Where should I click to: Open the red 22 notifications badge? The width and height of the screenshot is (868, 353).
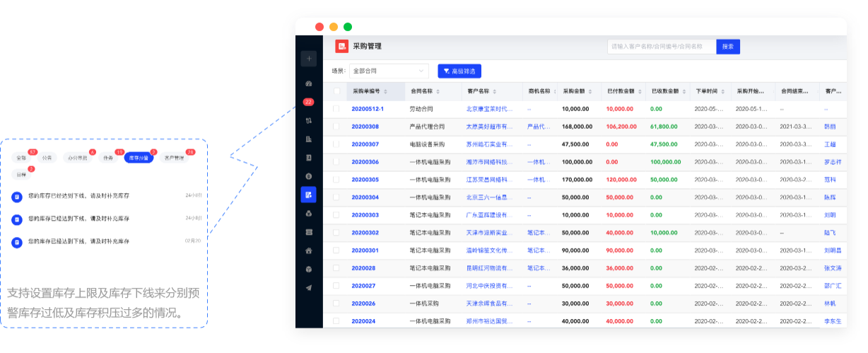point(308,102)
